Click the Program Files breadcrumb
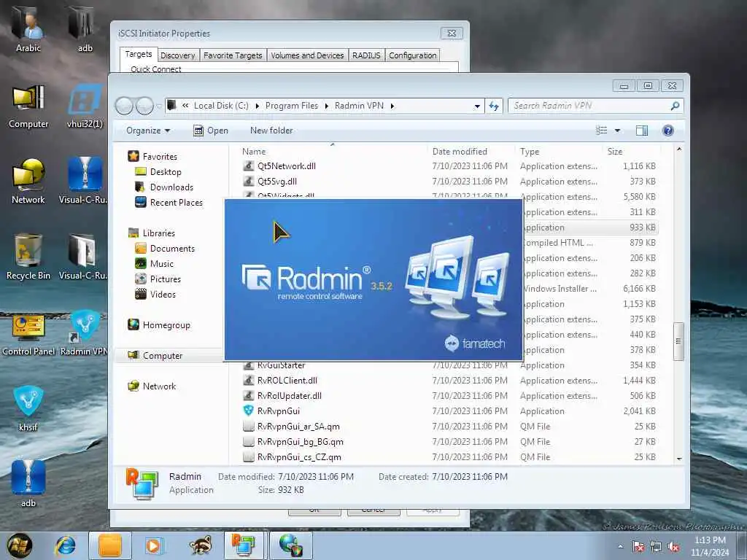The height and width of the screenshot is (560, 747). [x=292, y=106]
